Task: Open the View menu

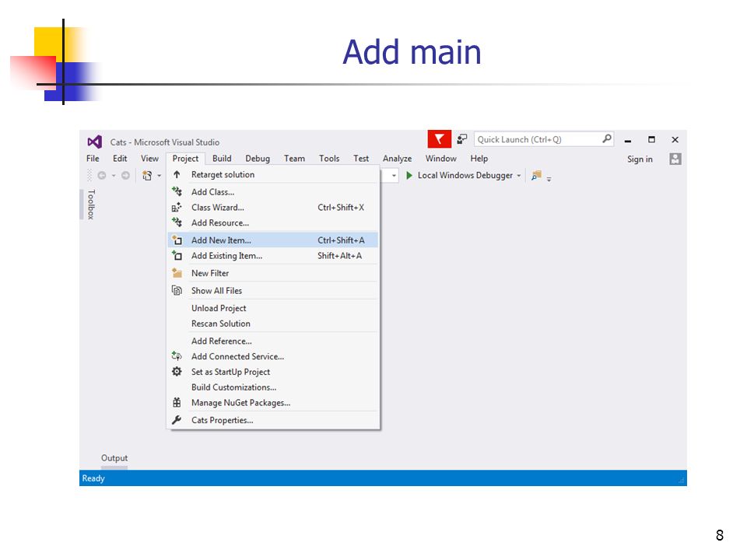Action: click(x=149, y=159)
